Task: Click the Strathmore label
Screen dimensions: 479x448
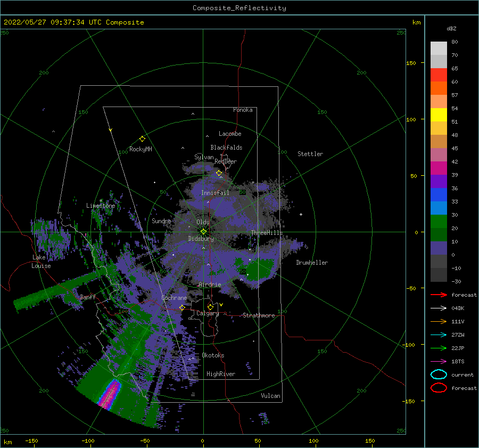Action: (x=259, y=315)
